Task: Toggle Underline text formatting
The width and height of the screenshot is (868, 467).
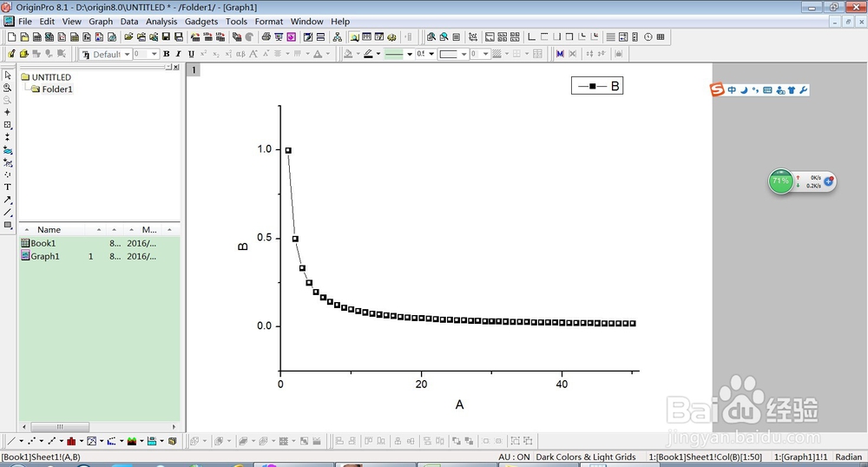Action: pyautogui.click(x=191, y=54)
